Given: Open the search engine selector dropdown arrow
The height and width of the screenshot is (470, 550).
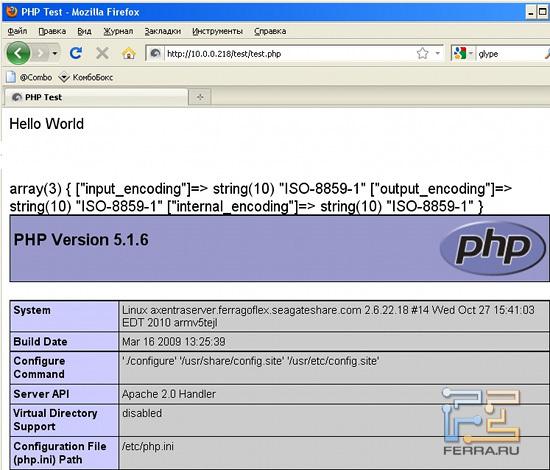Looking at the screenshot, I should pos(471,54).
